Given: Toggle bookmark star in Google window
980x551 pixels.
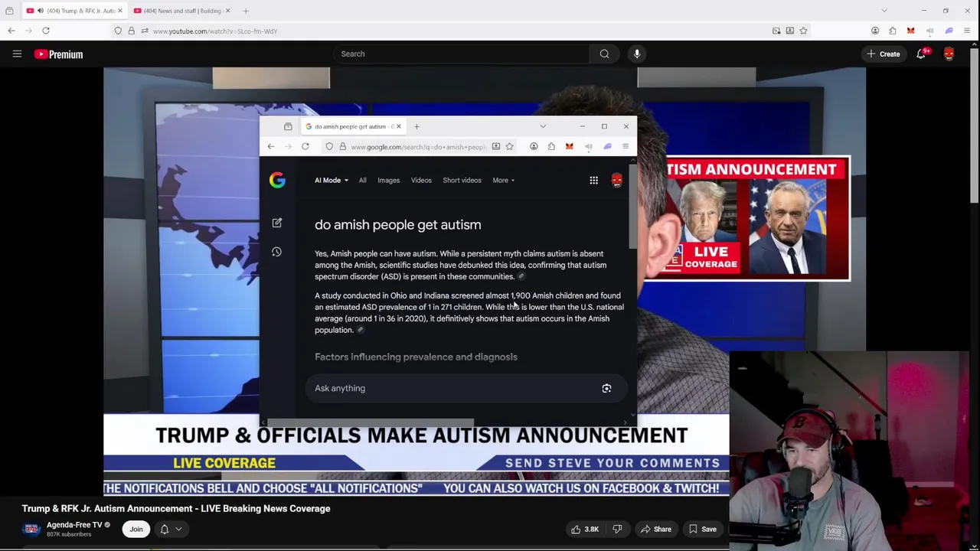Looking at the screenshot, I should tap(509, 146).
